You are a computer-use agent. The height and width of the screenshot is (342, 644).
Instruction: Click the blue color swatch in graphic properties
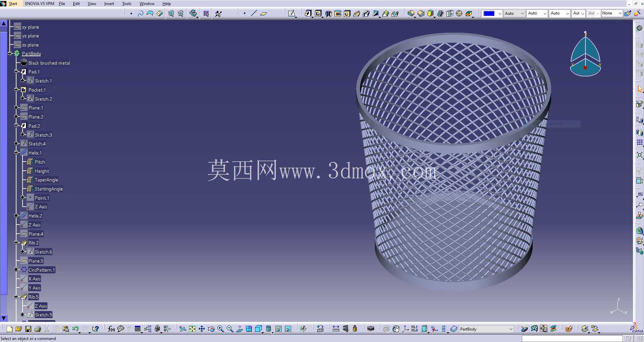tap(489, 13)
